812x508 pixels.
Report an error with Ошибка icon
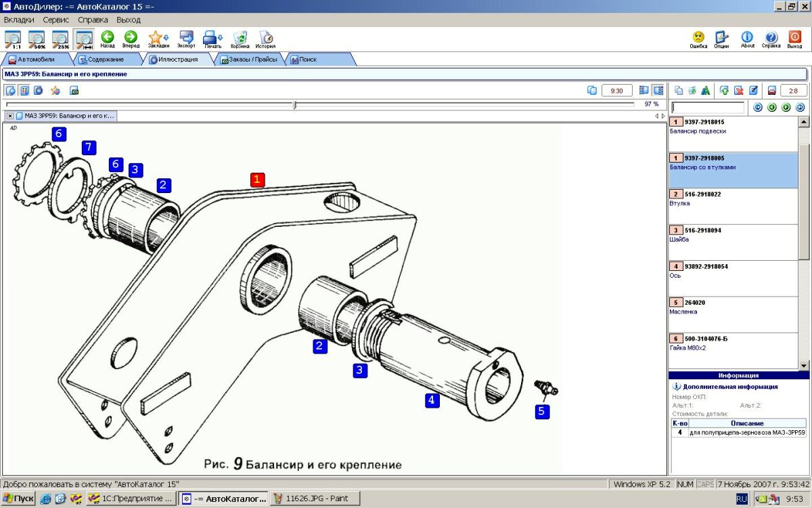pyautogui.click(x=698, y=39)
